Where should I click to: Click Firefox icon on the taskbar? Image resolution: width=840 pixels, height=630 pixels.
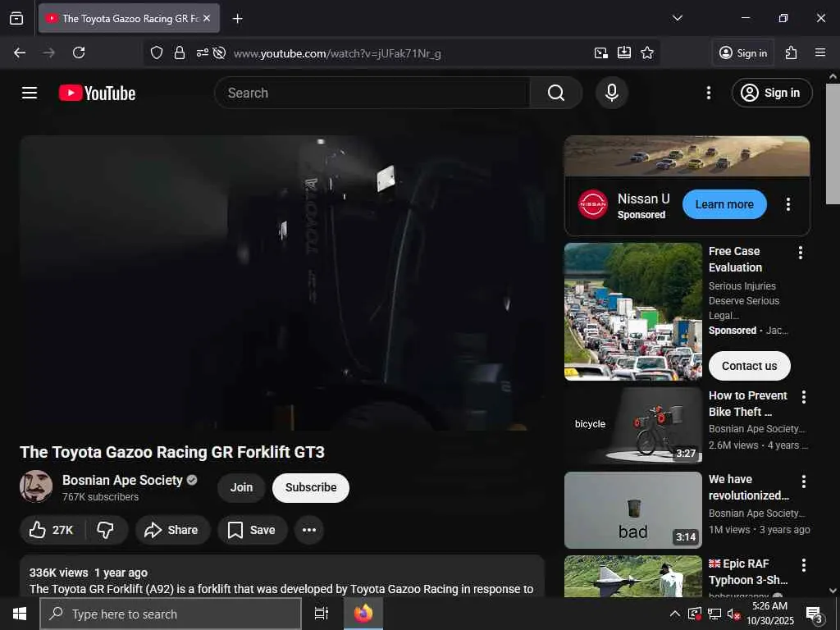pyautogui.click(x=363, y=614)
